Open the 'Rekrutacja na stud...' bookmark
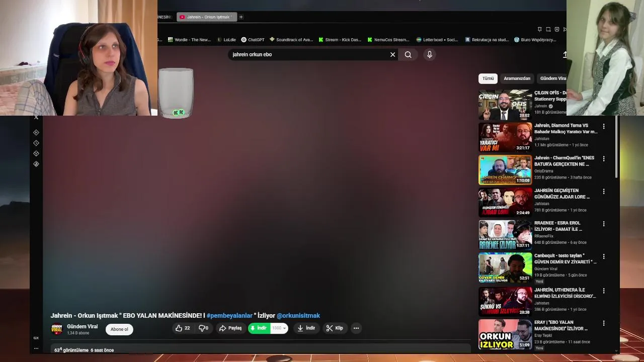The image size is (644, 362). pos(487,40)
